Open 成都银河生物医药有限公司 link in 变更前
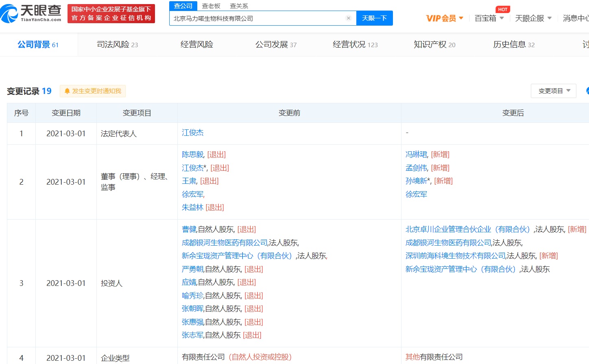The width and height of the screenshot is (589, 364). click(225, 243)
